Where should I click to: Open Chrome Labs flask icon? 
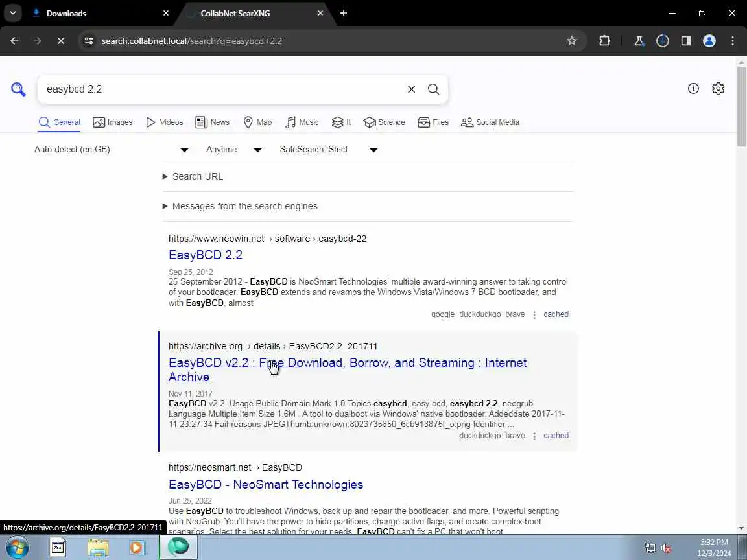(639, 41)
